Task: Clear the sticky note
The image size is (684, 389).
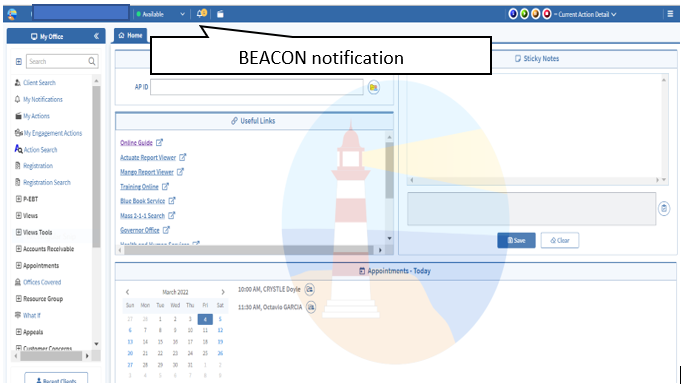Action: [560, 240]
